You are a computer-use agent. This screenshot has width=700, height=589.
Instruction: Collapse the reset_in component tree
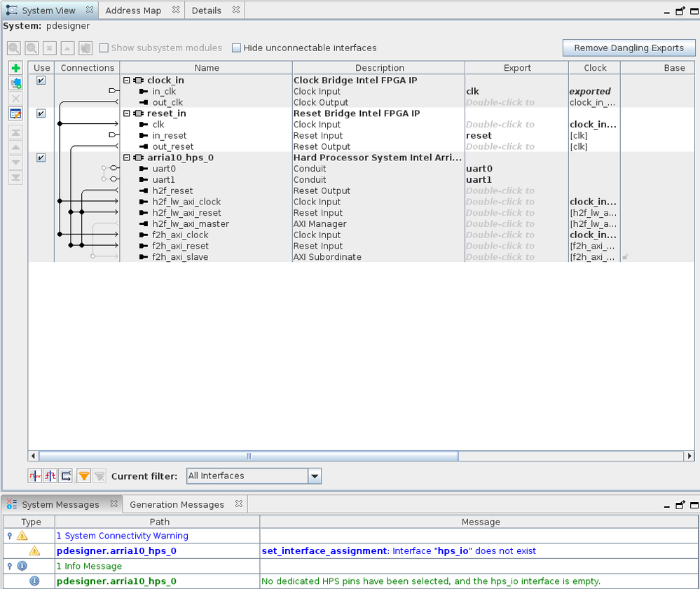pos(128,113)
